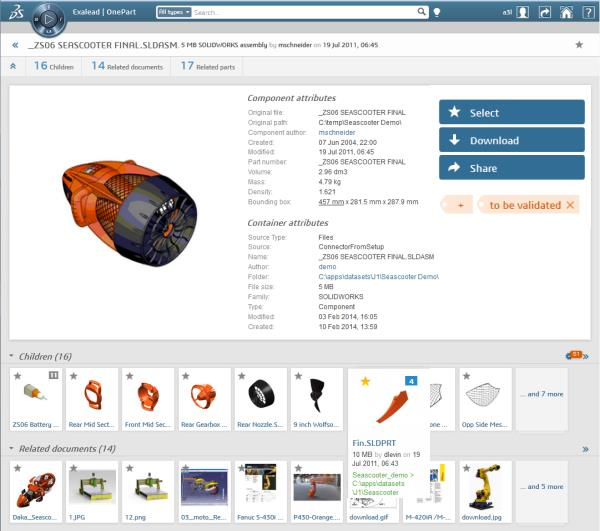This screenshot has width=600, height=531.
Task: Click the ZS06 Battery compare icon
Action: [54, 375]
